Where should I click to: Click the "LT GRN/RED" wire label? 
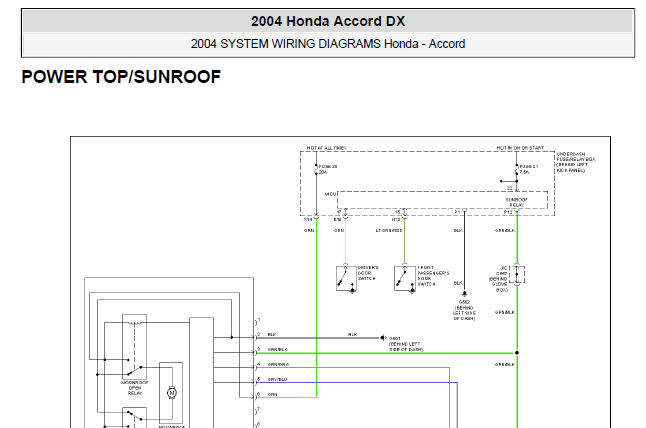click(389, 231)
